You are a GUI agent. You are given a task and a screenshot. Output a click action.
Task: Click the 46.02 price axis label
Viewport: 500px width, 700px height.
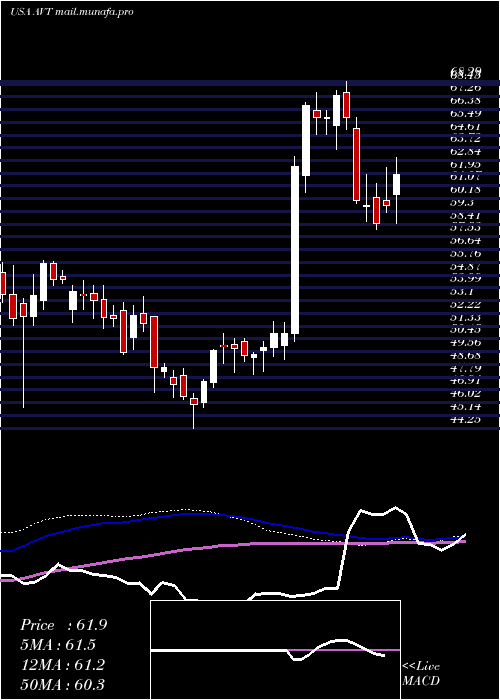[466, 394]
